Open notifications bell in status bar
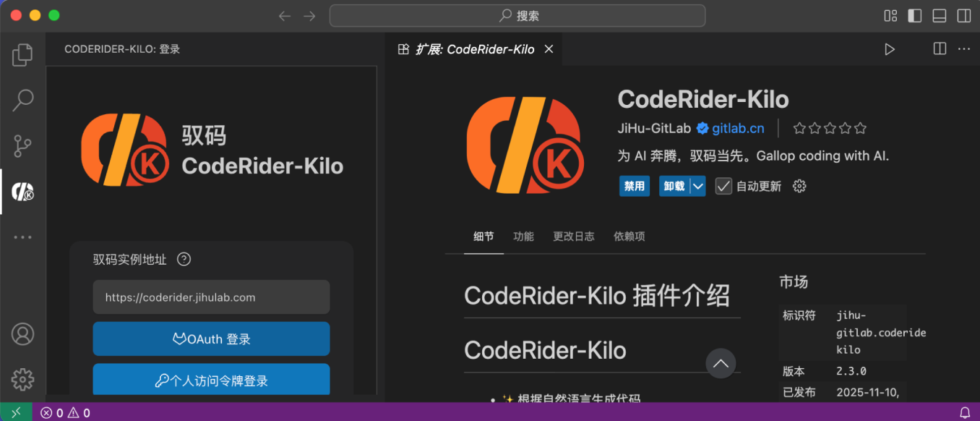 coord(964,413)
